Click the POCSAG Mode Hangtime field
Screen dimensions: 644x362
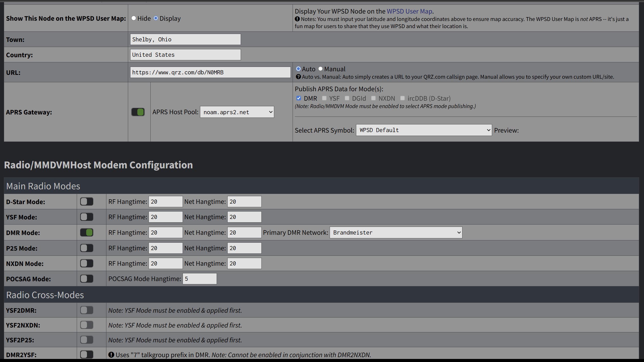[199, 279]
